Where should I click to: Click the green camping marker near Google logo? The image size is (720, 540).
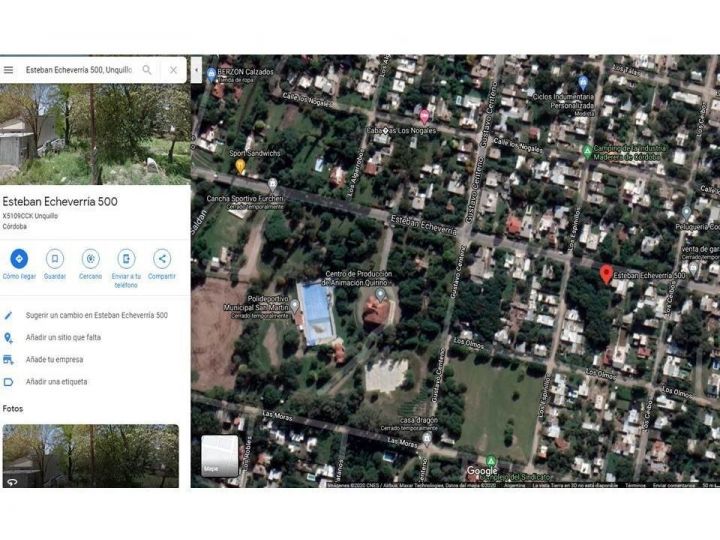[x=491, y=461]
